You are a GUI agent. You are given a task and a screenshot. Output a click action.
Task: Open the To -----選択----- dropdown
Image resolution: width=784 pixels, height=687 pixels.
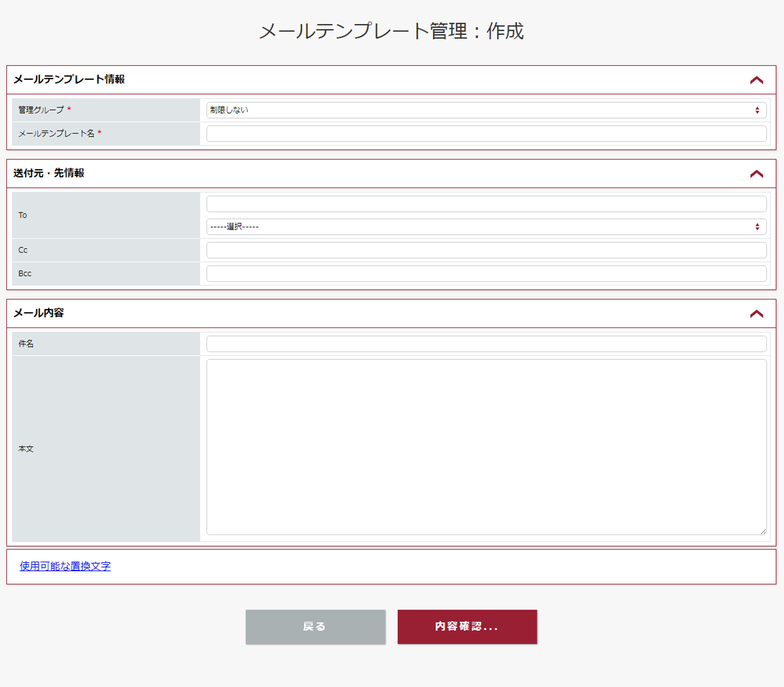pos(486,227)
